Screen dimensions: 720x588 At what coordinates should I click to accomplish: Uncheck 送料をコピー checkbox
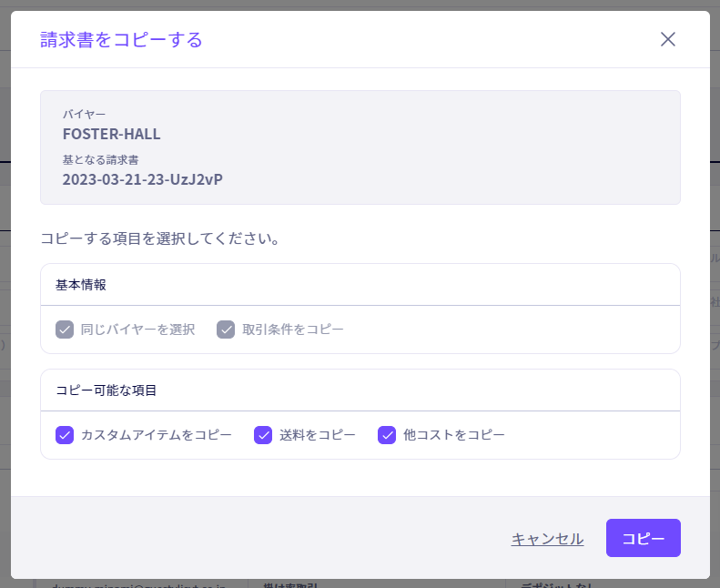point(263,435)
